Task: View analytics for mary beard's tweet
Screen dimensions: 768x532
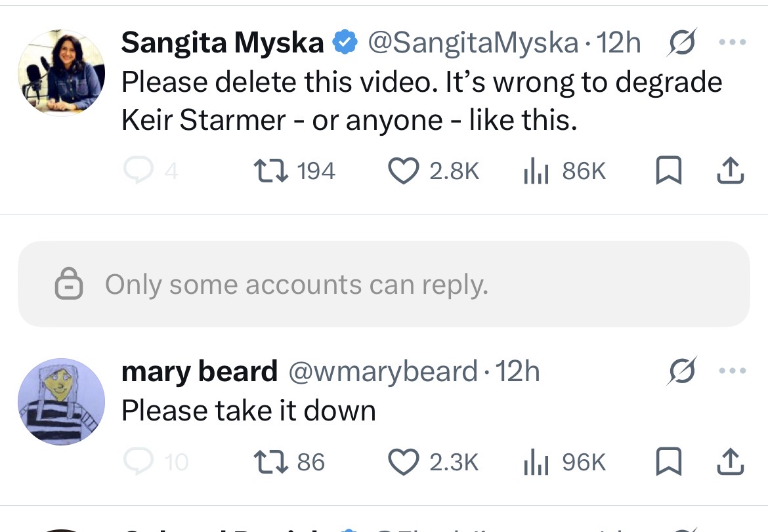Action: (x=536, y=462)
